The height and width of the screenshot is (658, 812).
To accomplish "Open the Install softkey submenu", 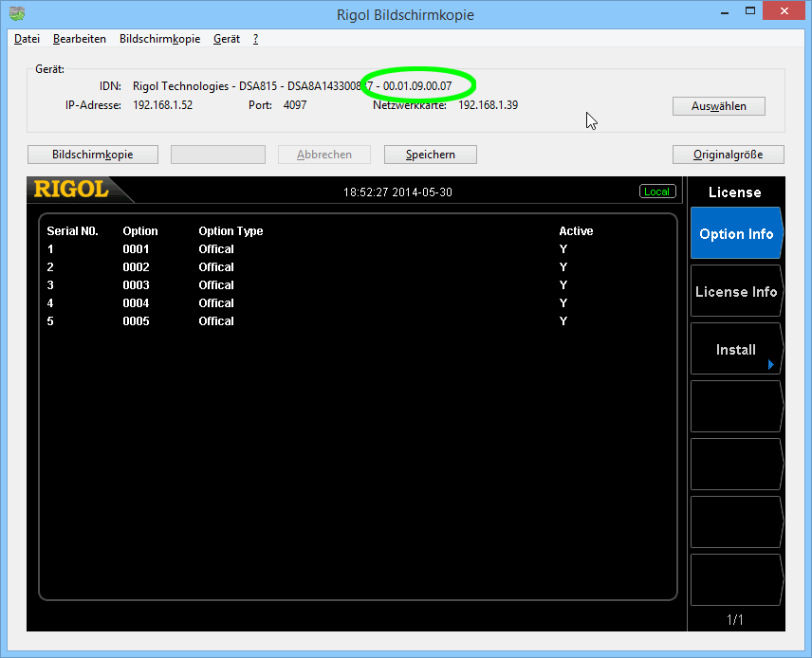I will (x=736, y=350).
